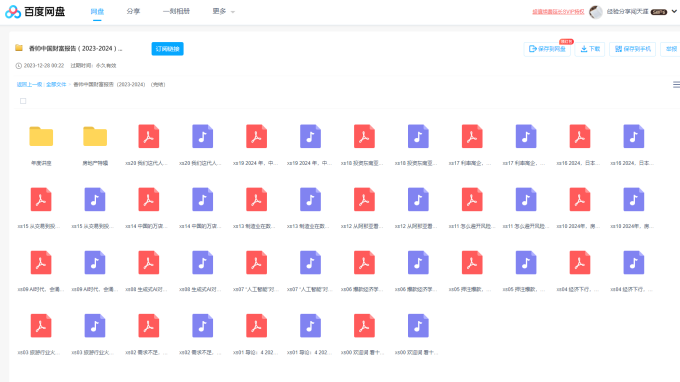The image size is (680, 382).
Task: Open the 房地产特辑 folder
Action: (95, 137)
